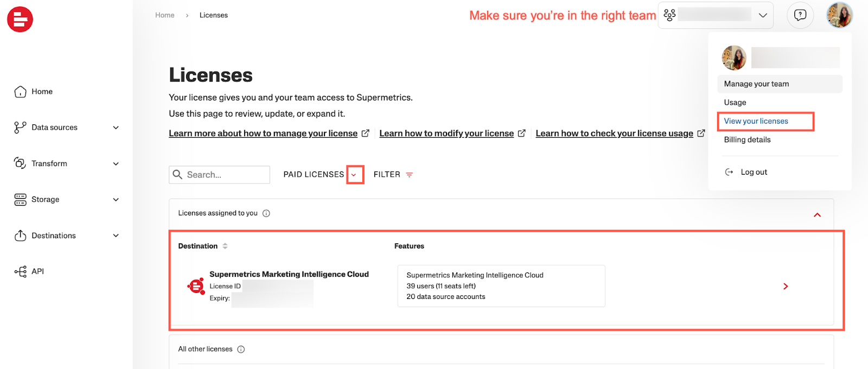Click the PAID LICENSES label
The image size is (868, 369).
pyautogui.click(x=314, y=175)
